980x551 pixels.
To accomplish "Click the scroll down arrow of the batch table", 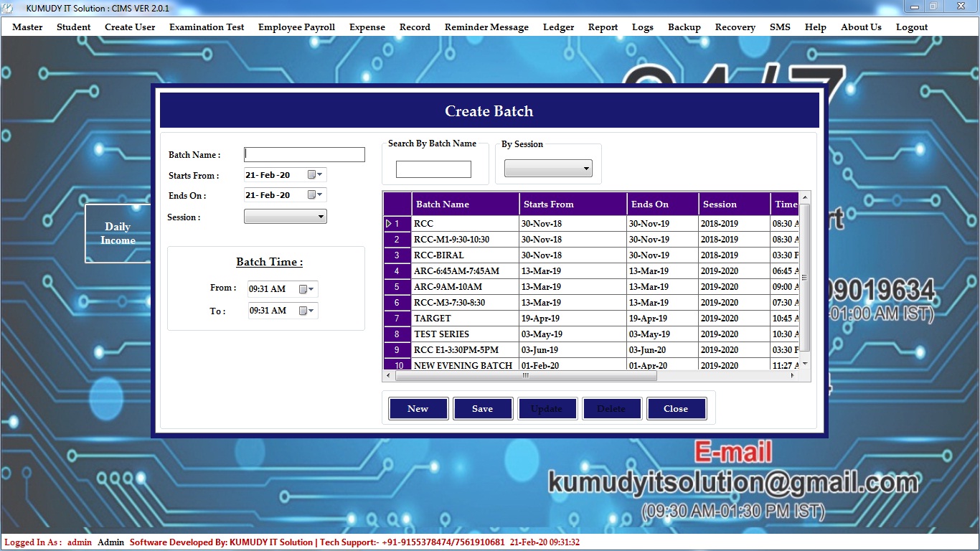I will (804, 364).
